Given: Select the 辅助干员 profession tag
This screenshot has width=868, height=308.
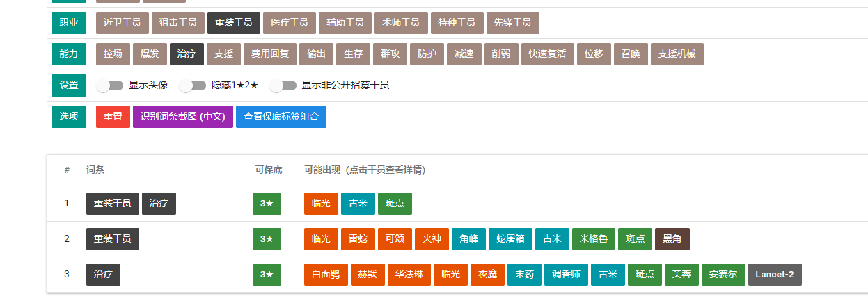Looking at the screenshot, I should (x=345, y=23).
